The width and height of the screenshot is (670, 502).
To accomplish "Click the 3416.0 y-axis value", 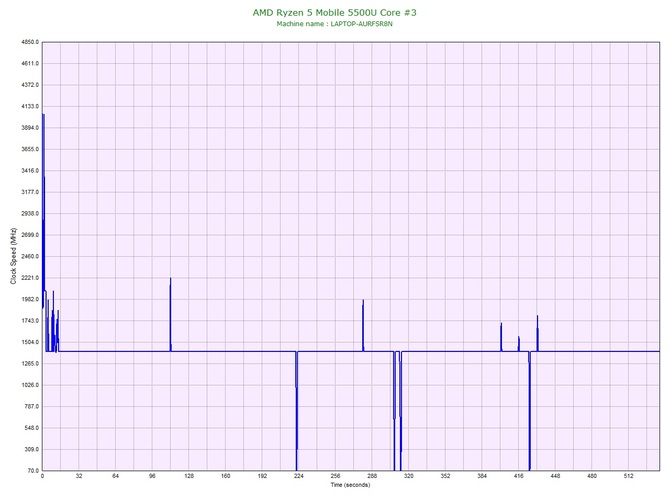I will pyautogui.click(x=29, y=171).
